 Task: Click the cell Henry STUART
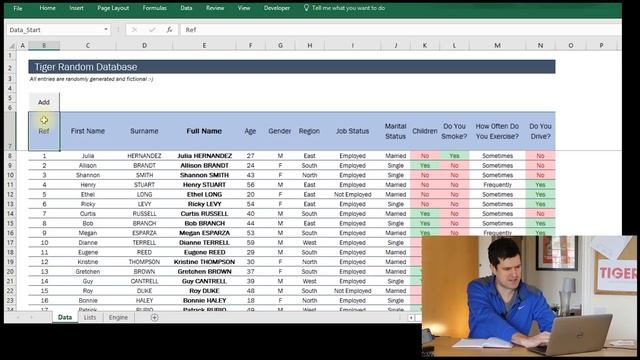pos(204,185)
